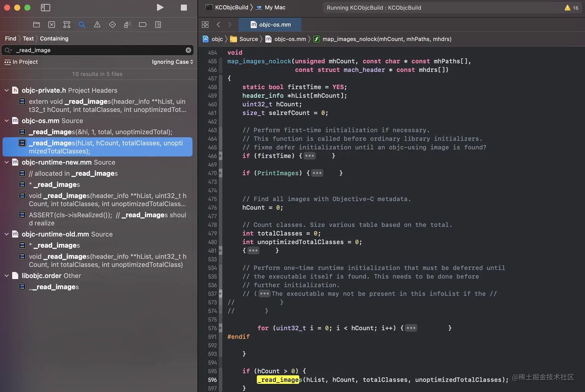The width and height of the screenshot is (585, 392).
Task: Expand folded block on line 481
Action: (x=253, y=250)
